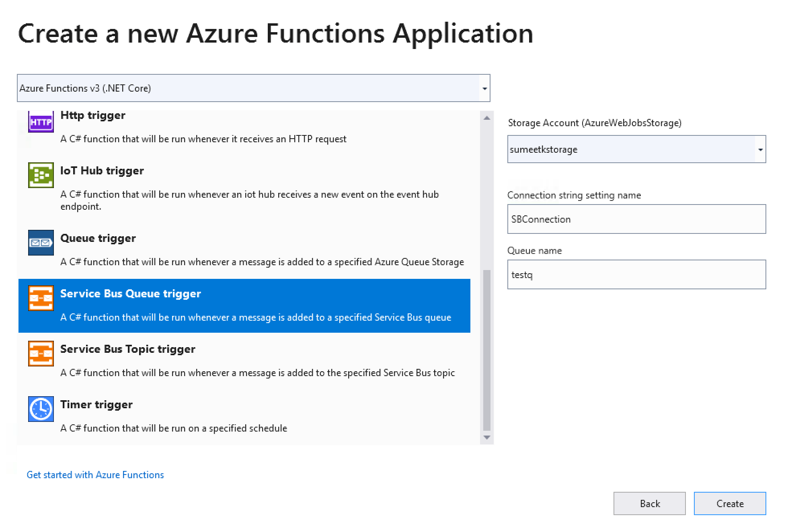Click the orange Service Bus Queue icon
This screenshot has height=532, width=788.
point(41,298)
